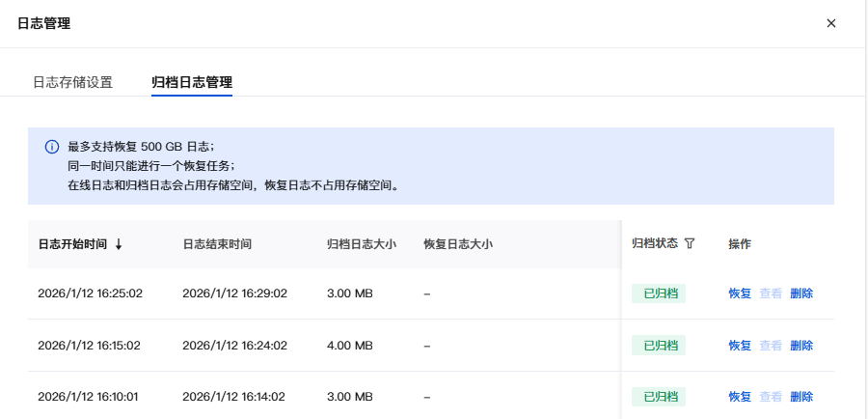868x419 pixels.
Task: Click the info icon in the blue notice
Action: [x=52, y=147]
